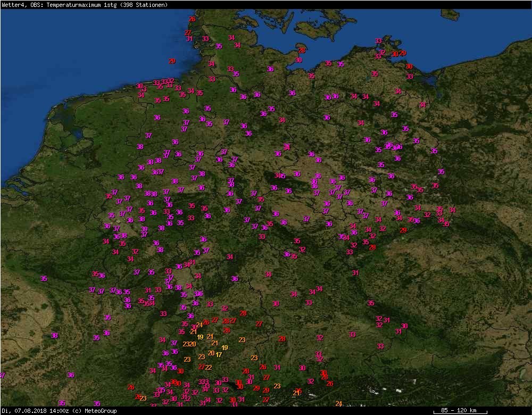Click the orange 24 value at bottom map edge
532x415 pixels.
pyautogui.click(x=338, y=403)
